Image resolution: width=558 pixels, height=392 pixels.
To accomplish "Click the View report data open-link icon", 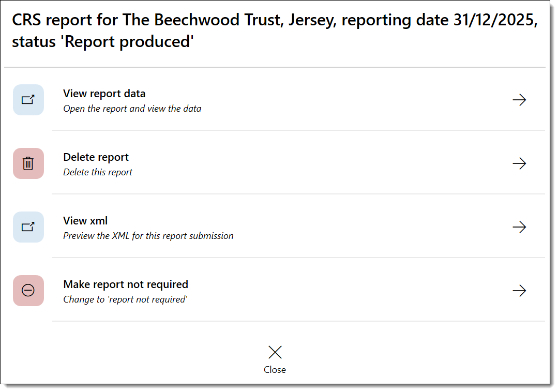I will pyautogui.click(x=28, y=100).
